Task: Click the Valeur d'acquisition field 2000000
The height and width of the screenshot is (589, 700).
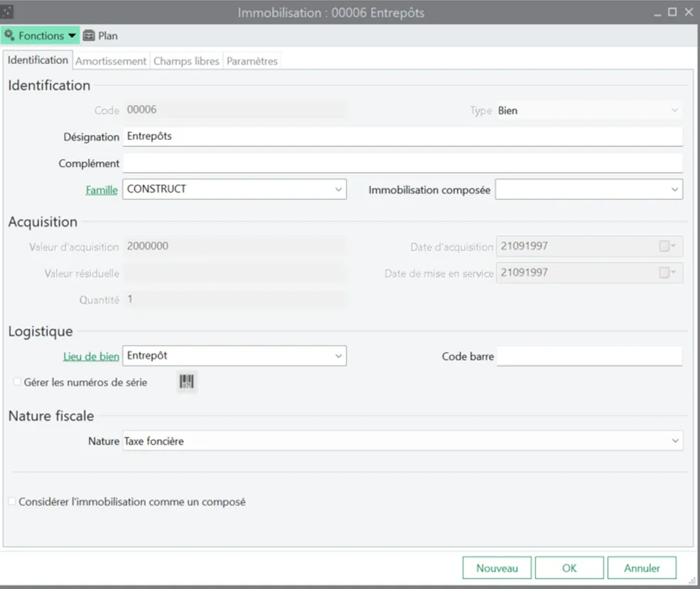Action: [234, 247]
